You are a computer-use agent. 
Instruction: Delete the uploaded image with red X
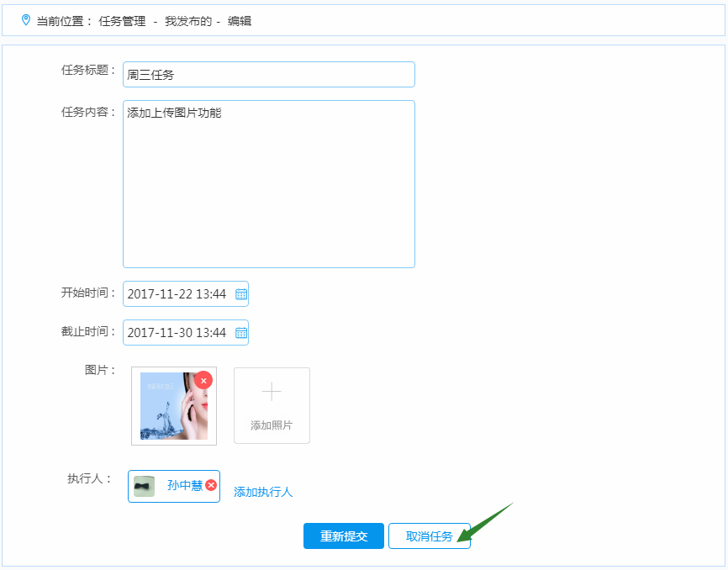pyautogui.click(x=203, y=380)
